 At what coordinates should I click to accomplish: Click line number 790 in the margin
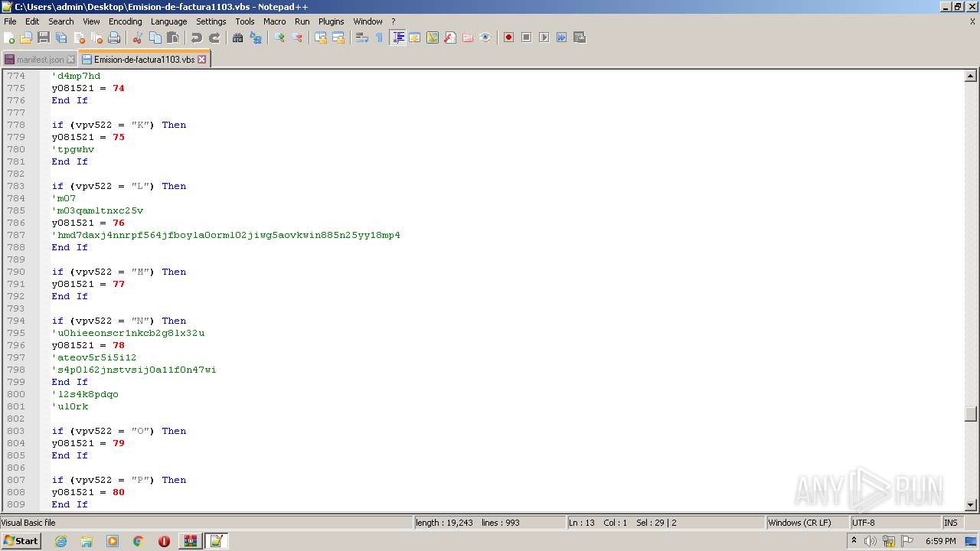[15, 272]
